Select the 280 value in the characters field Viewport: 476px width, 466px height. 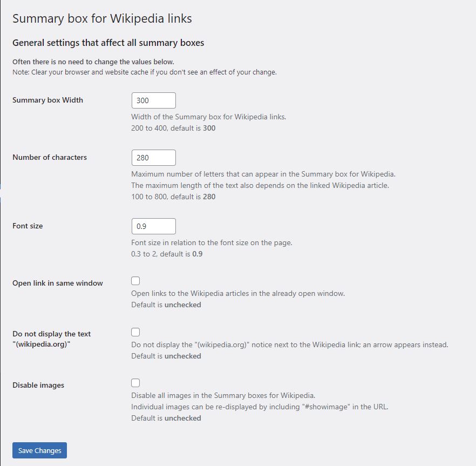pyautogui.click(x=142, y=157)
